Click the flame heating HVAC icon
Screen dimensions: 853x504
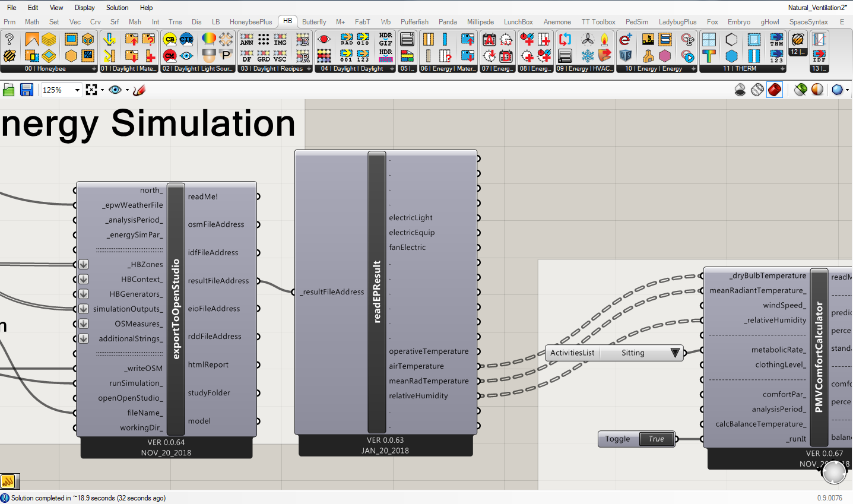pyautogui.click(x=604, y=40)
